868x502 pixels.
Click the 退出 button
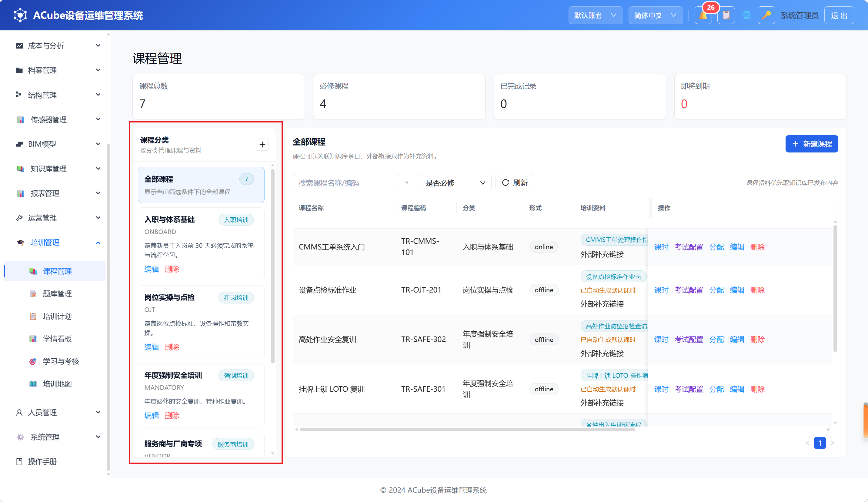tap(839, 15)
